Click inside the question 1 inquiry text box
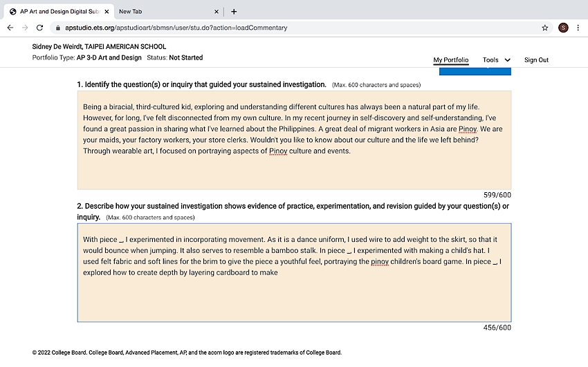Image resolution: width=588 pixels, height=367 pixels. click(x=294, y=169)
